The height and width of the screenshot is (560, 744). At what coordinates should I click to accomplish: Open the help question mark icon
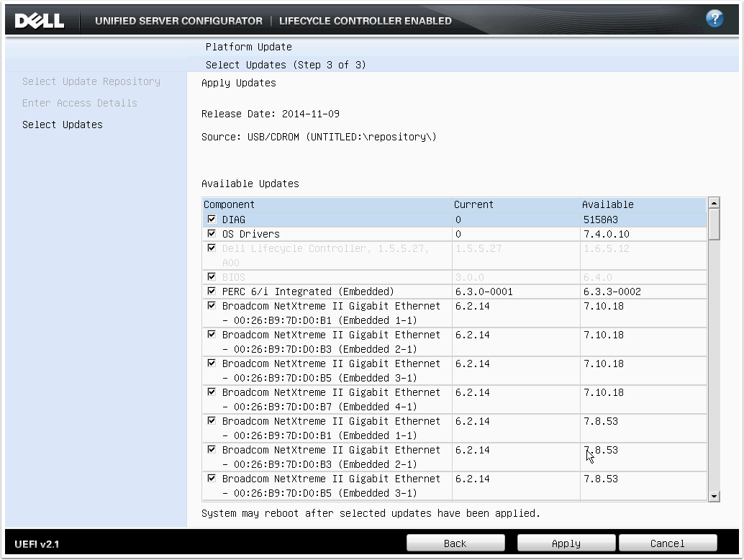click(x=714, y=19)
